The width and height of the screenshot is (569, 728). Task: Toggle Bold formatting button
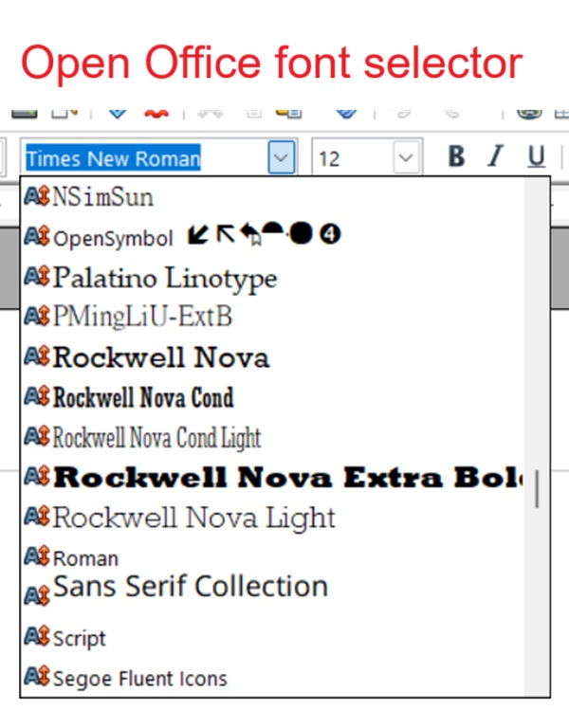click(456, 156)
